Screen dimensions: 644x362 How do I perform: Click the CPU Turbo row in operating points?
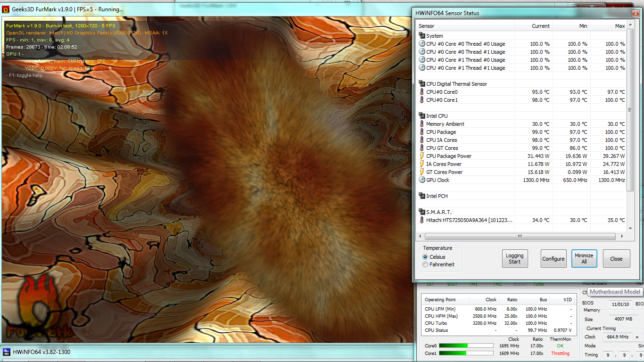pos(498,323)
